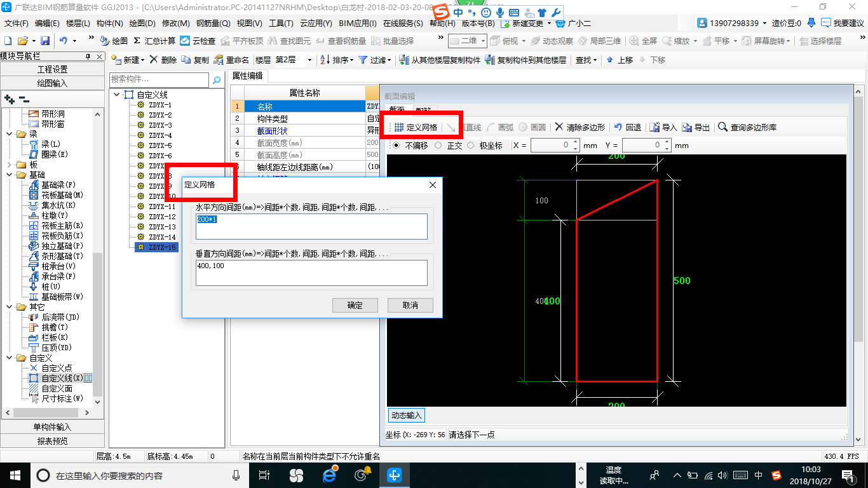The height and width of the screenshot is (488, 868).
Task: Click 重命名 rename component
Action: coord(232,60)
